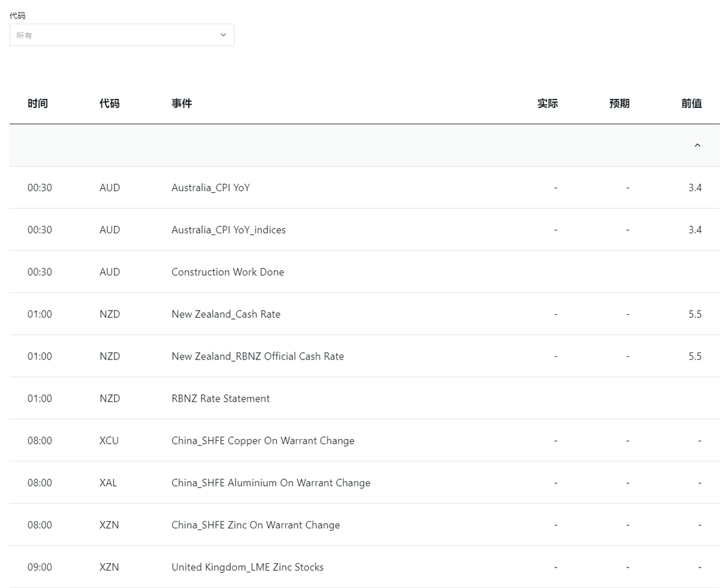
Task: Click the AUD code on the first row
Action: (109, 188)
